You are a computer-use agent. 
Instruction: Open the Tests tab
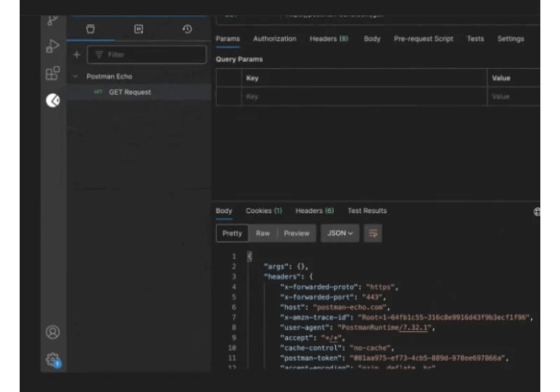pyautogui.click(x=475, y=38)
